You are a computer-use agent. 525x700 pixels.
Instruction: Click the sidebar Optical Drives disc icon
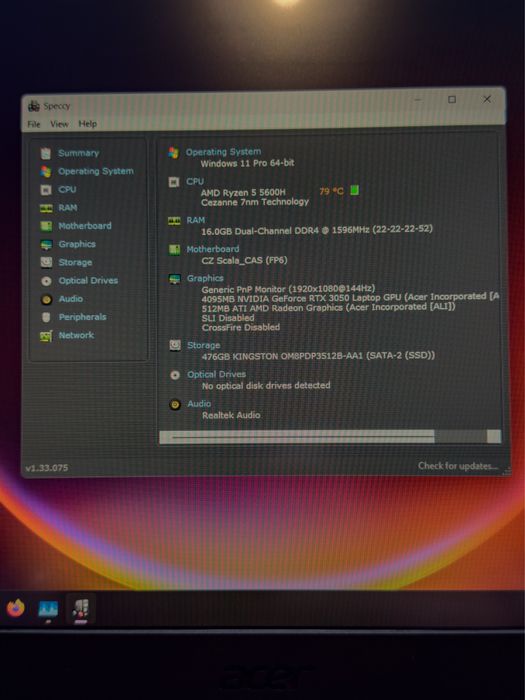46,281
